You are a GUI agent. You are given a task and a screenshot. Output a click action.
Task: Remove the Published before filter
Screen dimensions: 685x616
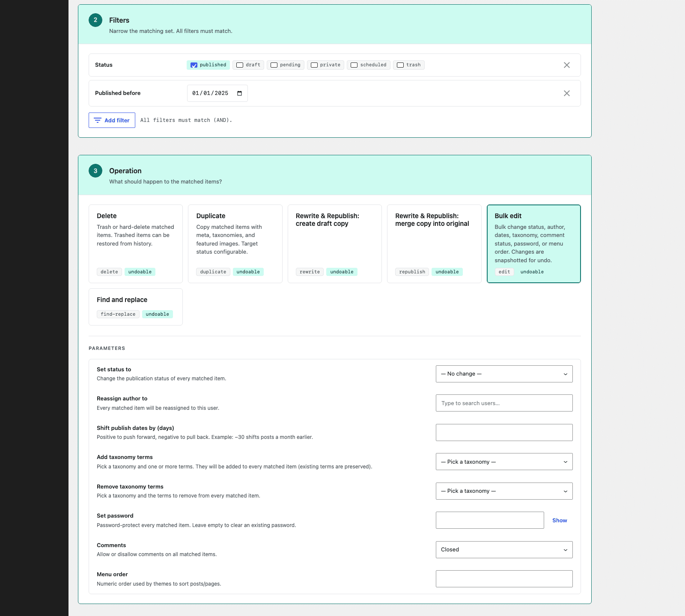566,93
